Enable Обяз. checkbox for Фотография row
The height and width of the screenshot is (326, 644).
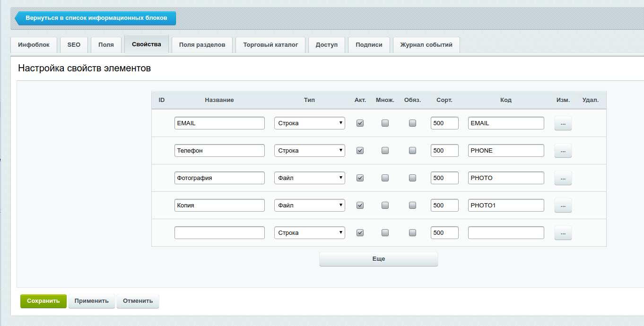(413, 178)
